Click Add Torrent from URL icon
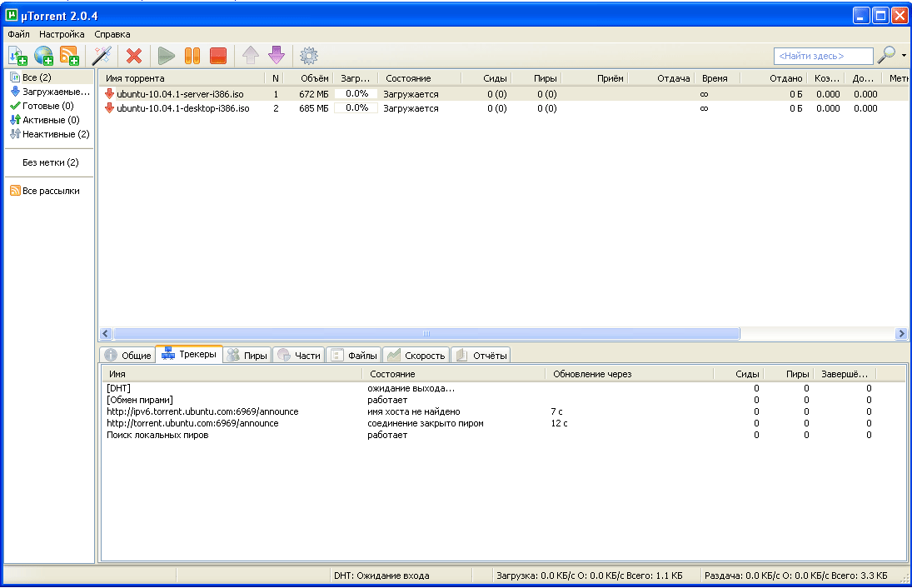912x588 pixels. (43, 56)
